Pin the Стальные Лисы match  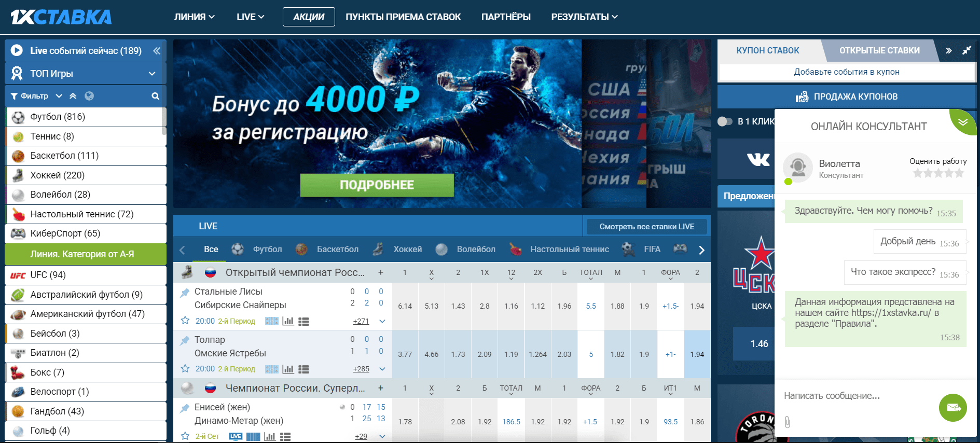(184, 293)
